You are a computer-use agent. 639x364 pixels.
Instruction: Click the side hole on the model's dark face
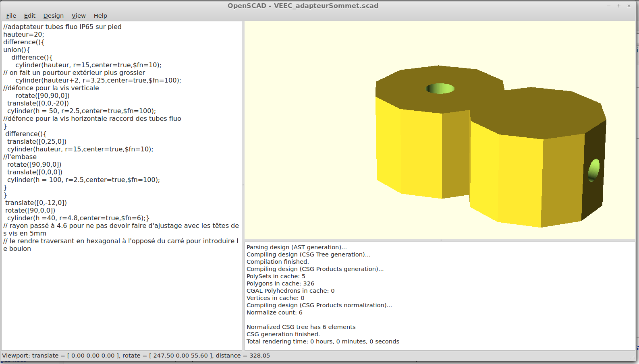[x=594, y=170]
